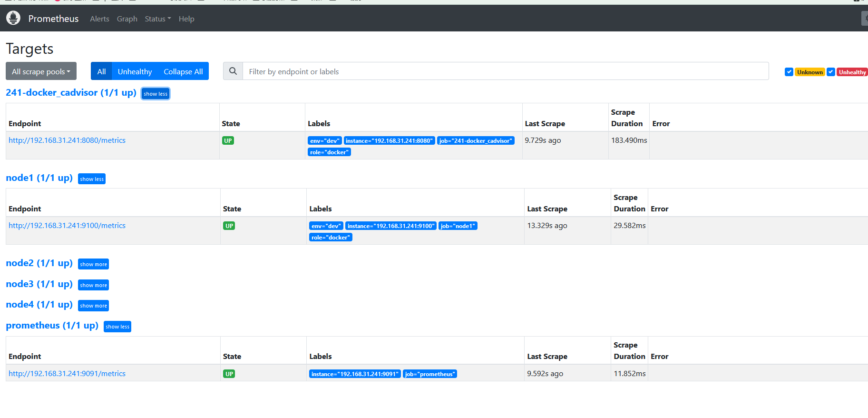This screenshot has width=868, height=418.
Task: Open the Help nav item
Action: click(x=186, y=19)
